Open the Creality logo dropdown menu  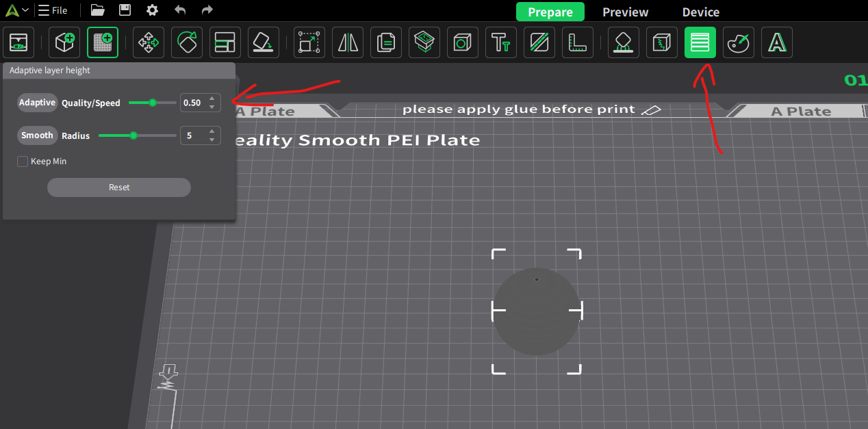(17, 10)
